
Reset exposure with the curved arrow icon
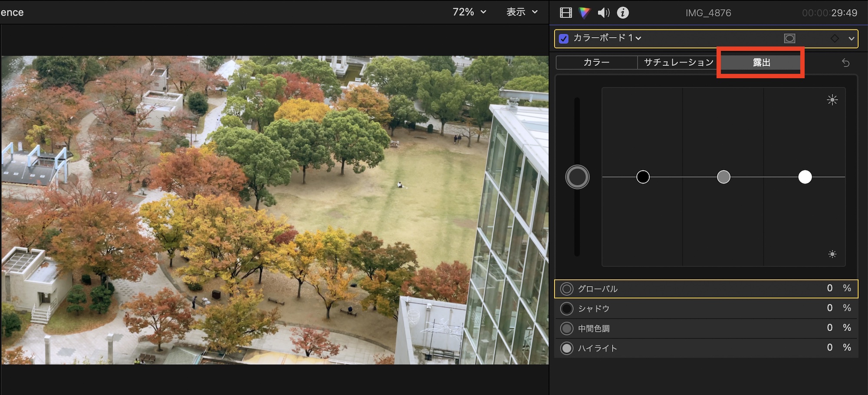pos(845,63)
